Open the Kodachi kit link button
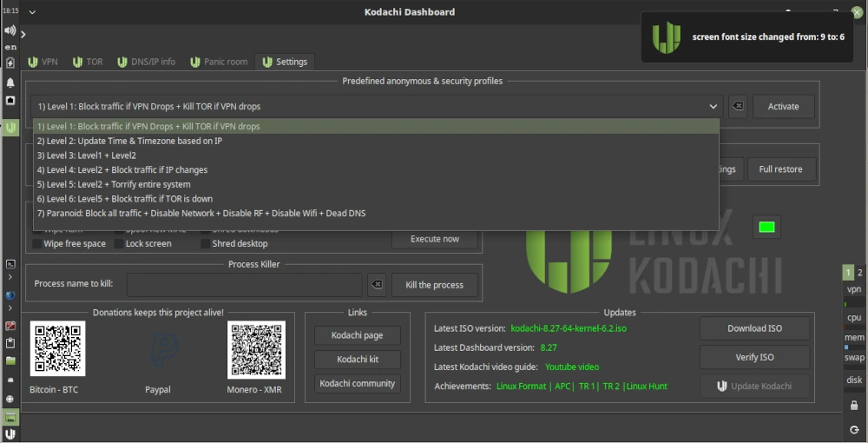 click(x=357, y=360)
